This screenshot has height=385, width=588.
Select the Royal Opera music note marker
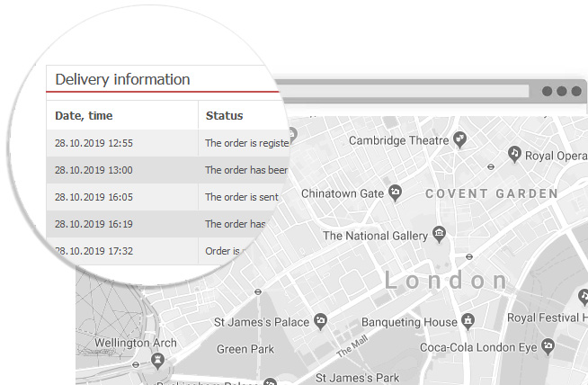click(x=513, y=153)
